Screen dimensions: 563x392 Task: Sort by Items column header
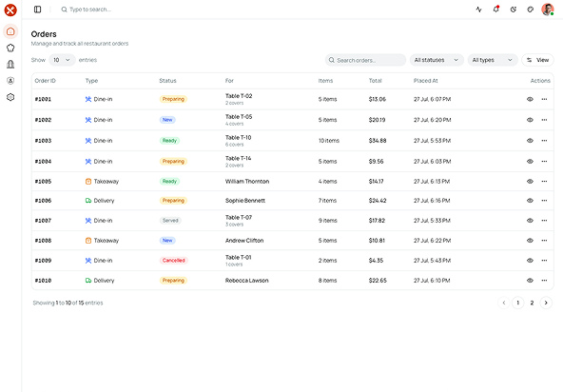[325, 81]
